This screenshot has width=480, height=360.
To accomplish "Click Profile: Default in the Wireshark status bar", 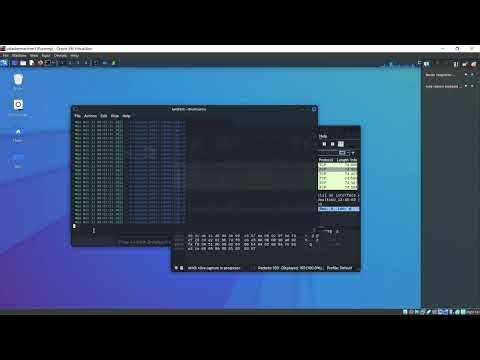I will click(339, 268).
